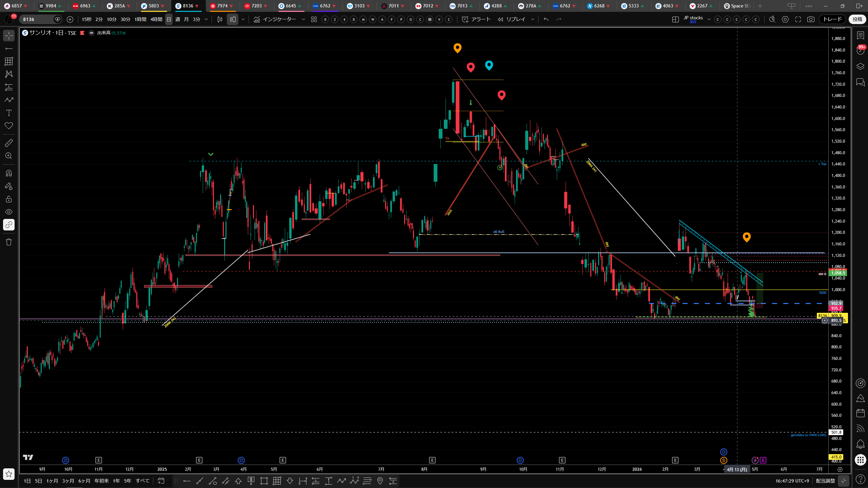868x488 pixels.
Task: Open the brush drawing tools
Action: coord(9,100)
